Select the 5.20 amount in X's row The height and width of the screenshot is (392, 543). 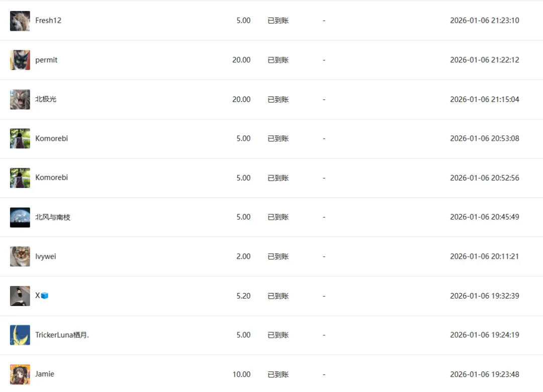243,296
